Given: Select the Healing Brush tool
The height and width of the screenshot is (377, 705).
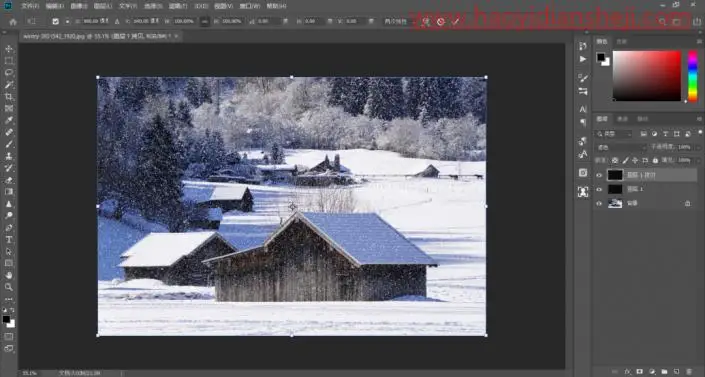Looking at the screenshot, I should click(x=9, y=132).
